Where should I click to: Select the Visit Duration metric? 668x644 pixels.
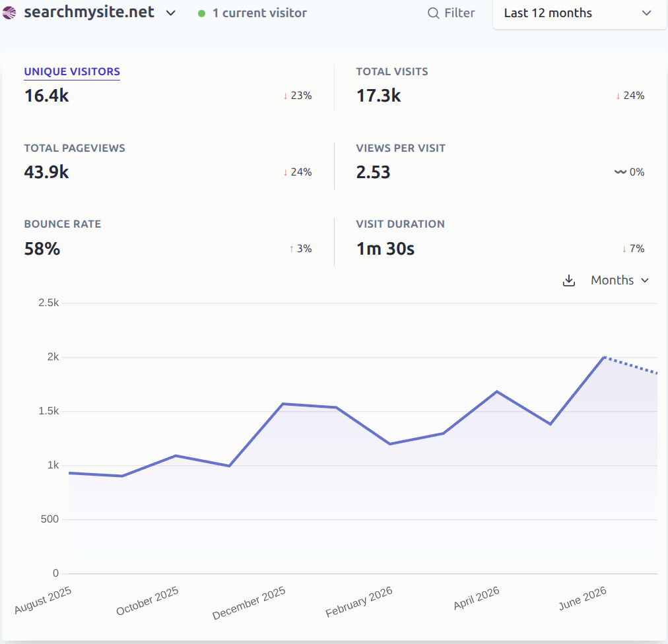(401, 224)
